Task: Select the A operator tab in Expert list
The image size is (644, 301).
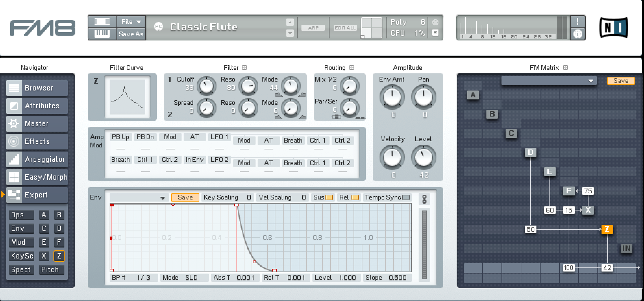Action: 44,215
